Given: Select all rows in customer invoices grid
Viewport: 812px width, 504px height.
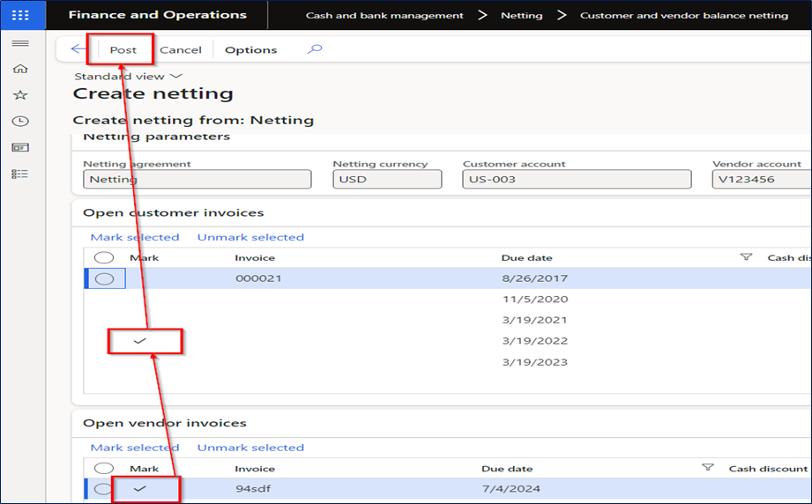Looking at the screenshot, I should coord(103,257).
